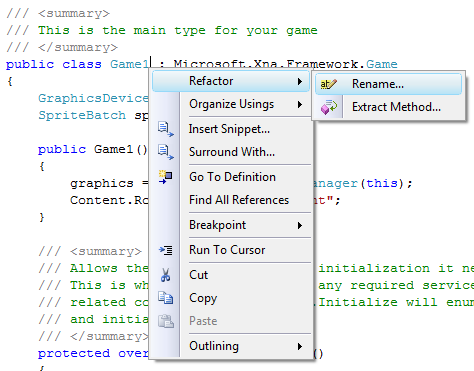The height and width of the screenshot is (371, 474).
Task: Select Go To Definition
Action: [231, 177]
